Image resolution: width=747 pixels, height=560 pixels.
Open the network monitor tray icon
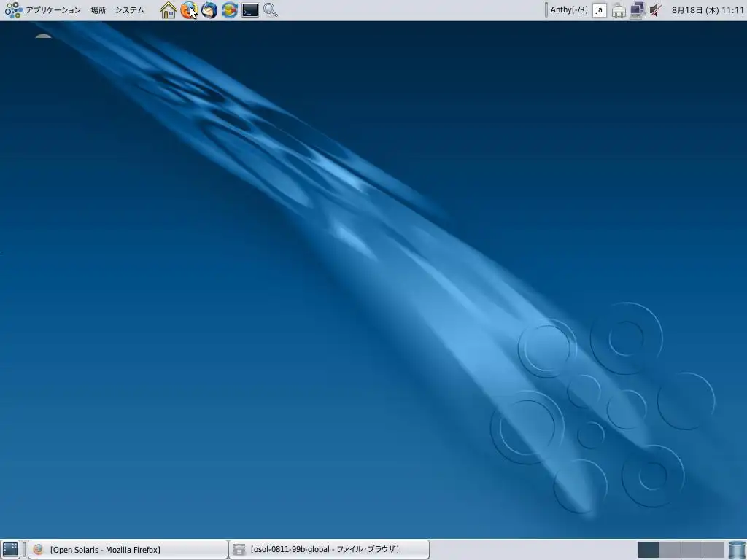click(637, 10)
